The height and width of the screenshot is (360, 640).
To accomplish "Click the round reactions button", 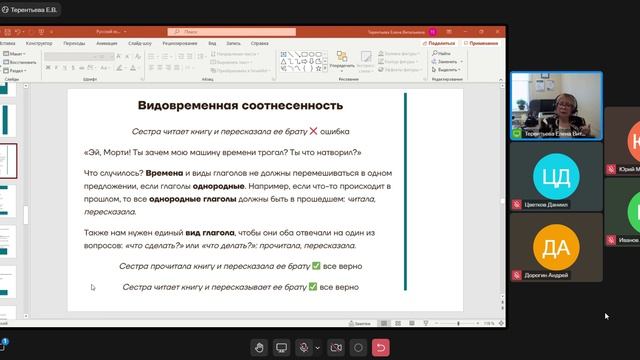I will tap(358, 348).
